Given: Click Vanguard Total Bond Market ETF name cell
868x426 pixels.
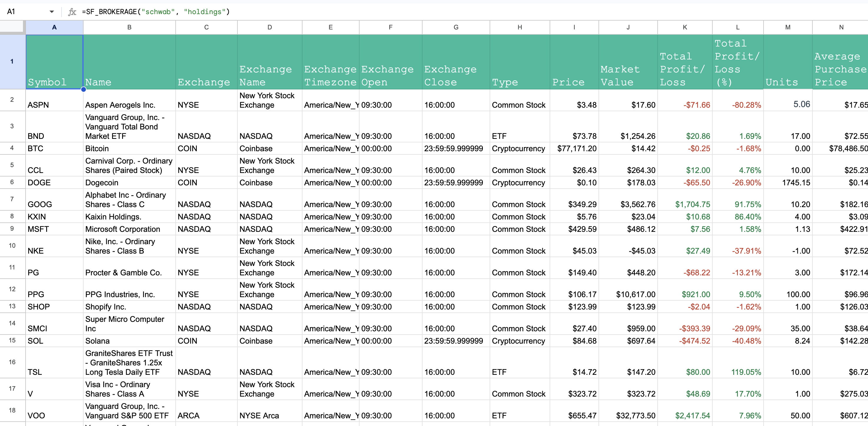Looking at the screenshot, I should click(x=129, y=127).
